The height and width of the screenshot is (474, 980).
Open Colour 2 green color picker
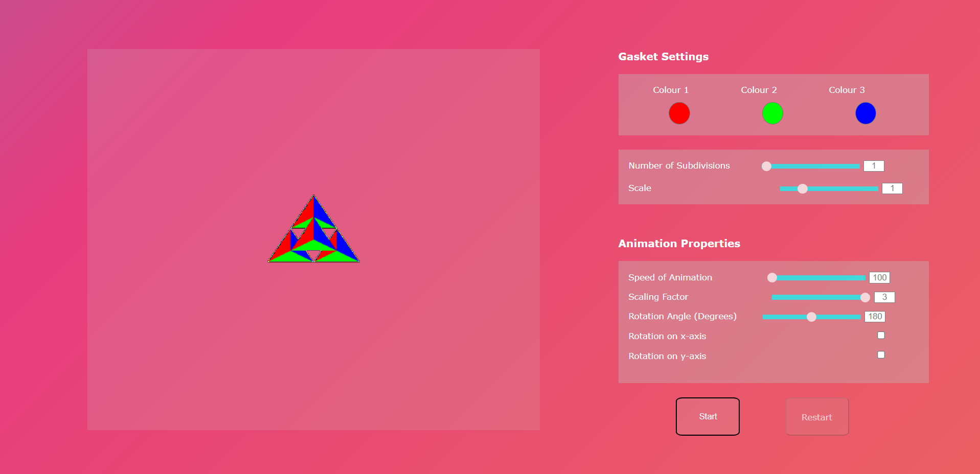[772, 113]
